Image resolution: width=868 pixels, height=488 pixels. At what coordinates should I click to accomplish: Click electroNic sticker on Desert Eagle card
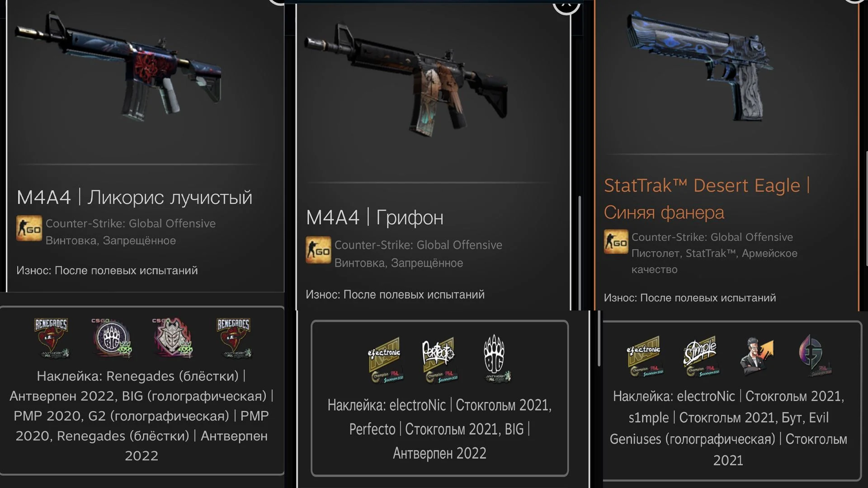pos(644,357)
